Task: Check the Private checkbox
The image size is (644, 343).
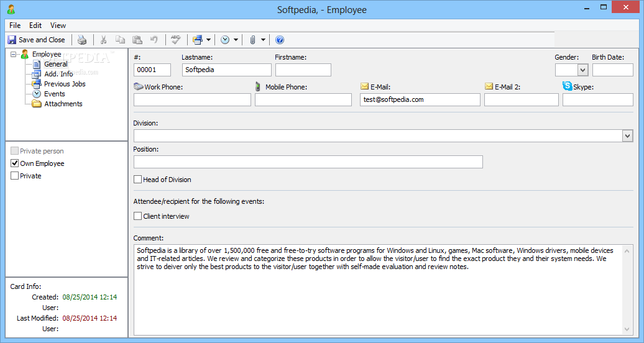Action: (x=14, y=175)
